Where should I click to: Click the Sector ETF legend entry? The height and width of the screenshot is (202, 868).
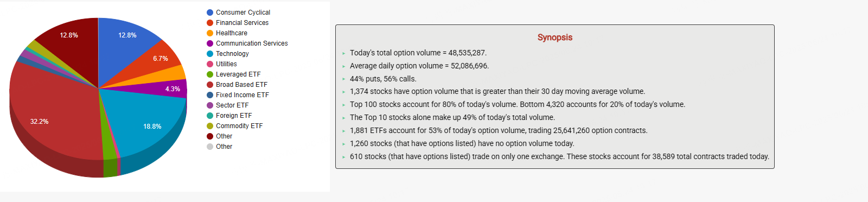pyautogui.click(x=228, y=105)
